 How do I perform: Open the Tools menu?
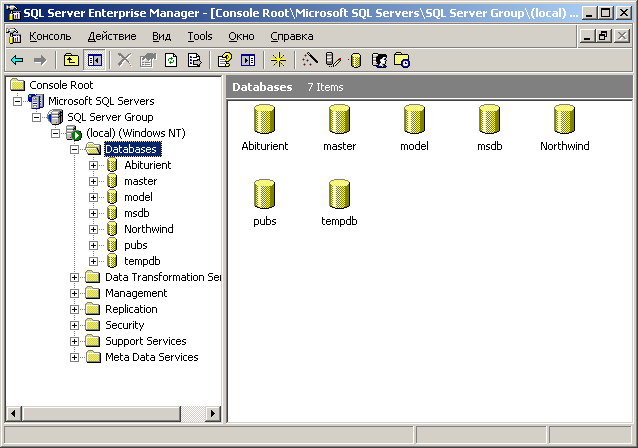pos(199,36)
